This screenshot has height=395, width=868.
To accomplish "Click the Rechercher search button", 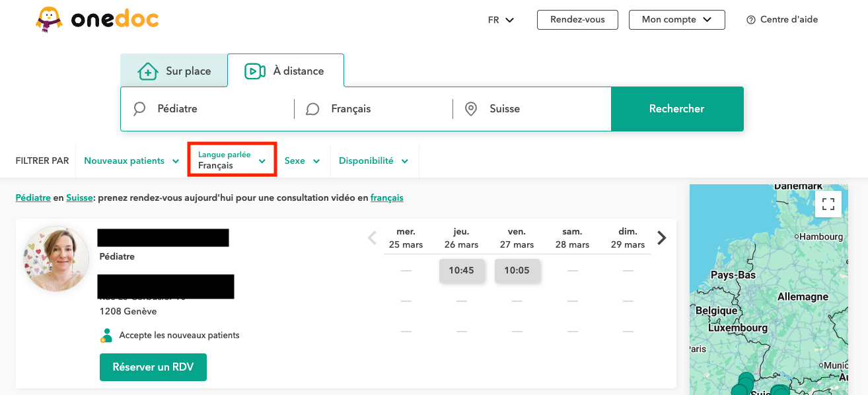I will 677,109.
